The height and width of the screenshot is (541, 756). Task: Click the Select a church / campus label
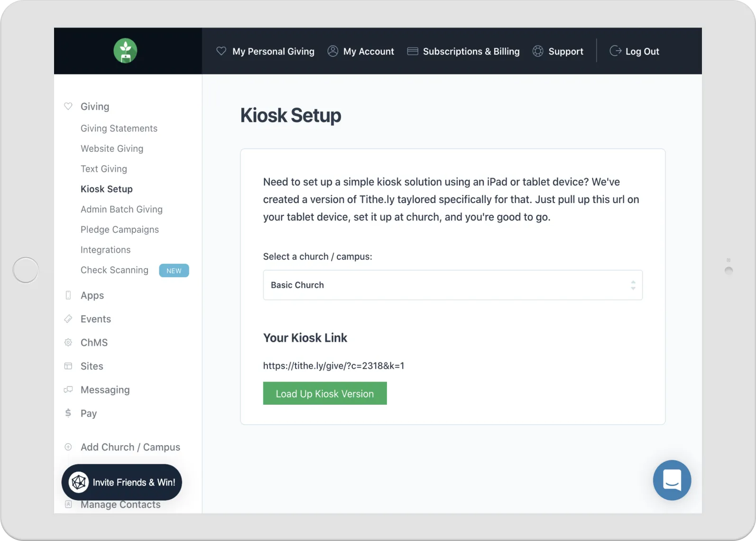click(x=318, y=256)
